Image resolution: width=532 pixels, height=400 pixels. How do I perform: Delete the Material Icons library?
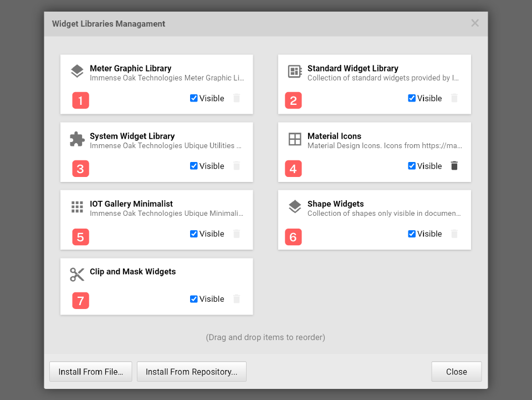coord(454,166)
